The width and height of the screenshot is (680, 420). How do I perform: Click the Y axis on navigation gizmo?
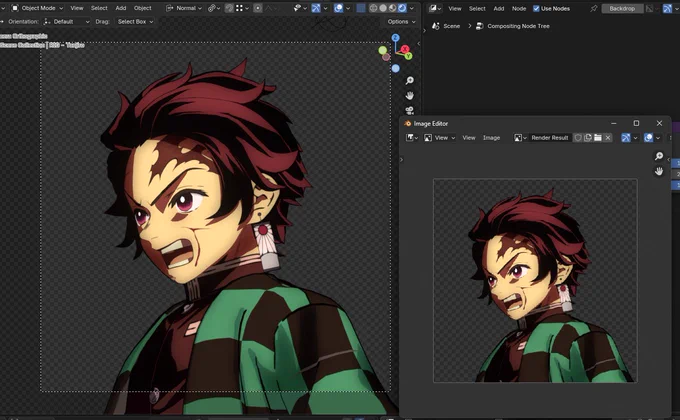[408, 56]
